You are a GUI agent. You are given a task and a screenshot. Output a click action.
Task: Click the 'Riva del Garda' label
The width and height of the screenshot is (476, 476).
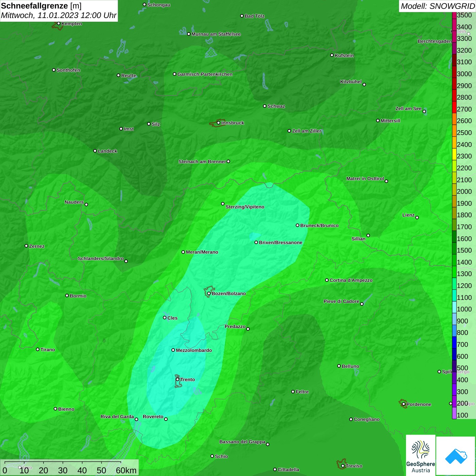click(117, 417)
